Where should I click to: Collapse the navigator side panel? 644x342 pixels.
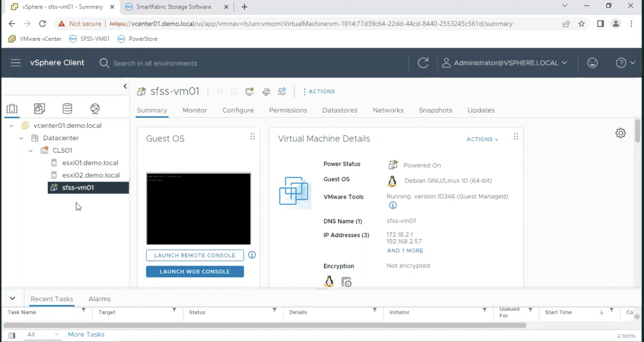point(125,86)
